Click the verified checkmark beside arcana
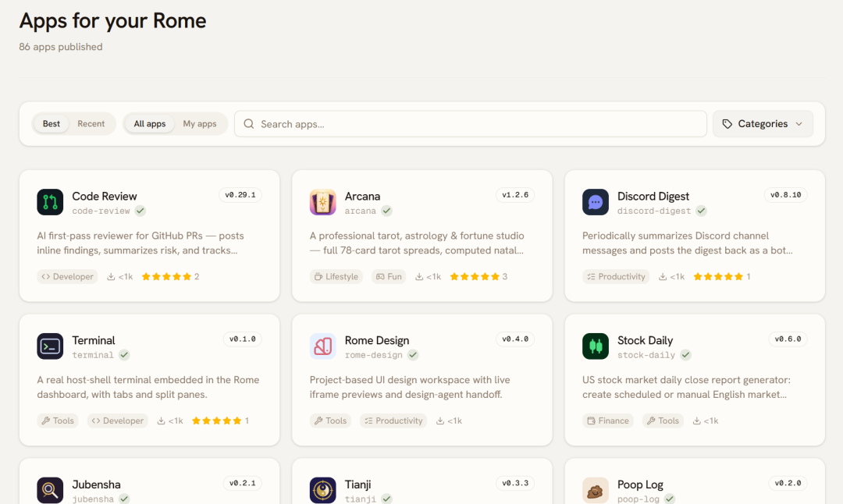 (386, 211)
